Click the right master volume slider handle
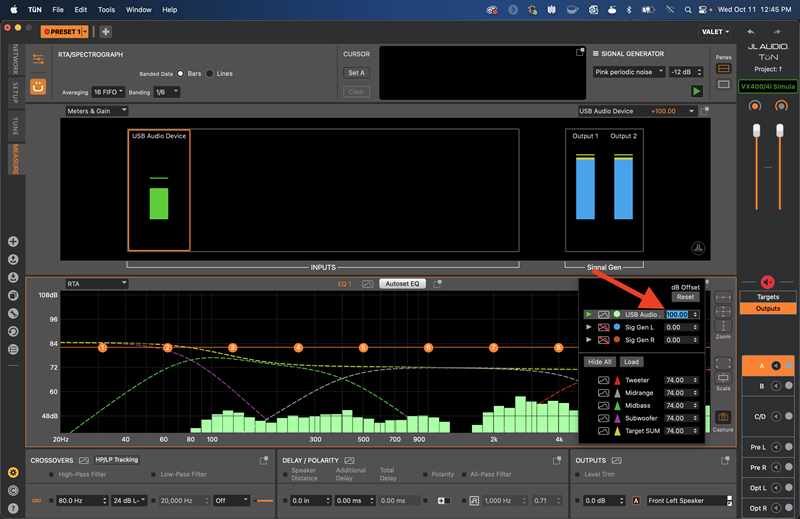Viewport: 800px width, 519px height. [780, 131]
